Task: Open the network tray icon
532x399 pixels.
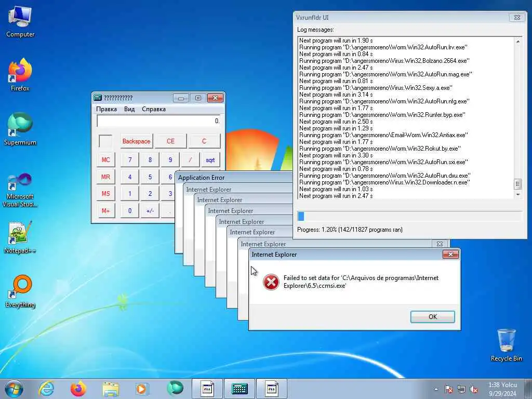Action: pyautogui.click(x=461, y=390)
